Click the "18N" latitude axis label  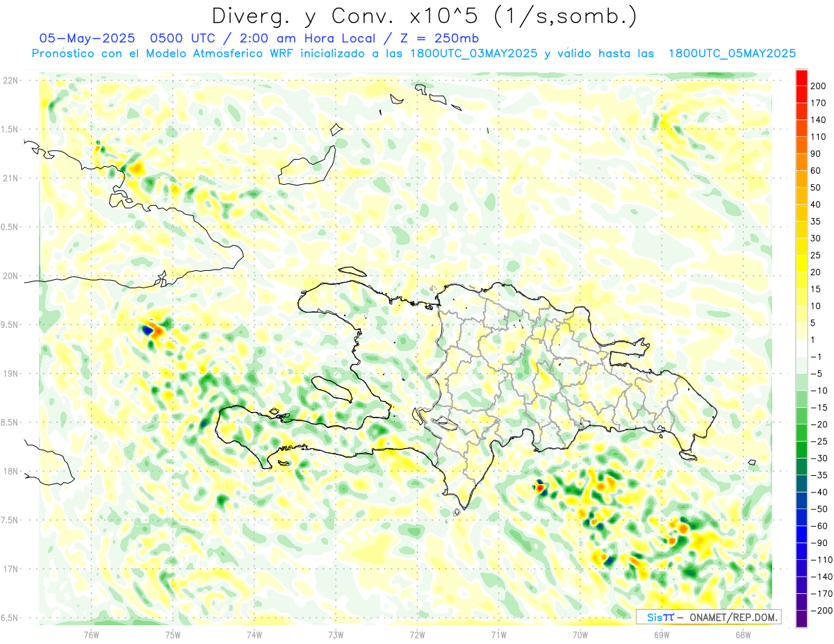pyautogui.click(x=10, y=471)
